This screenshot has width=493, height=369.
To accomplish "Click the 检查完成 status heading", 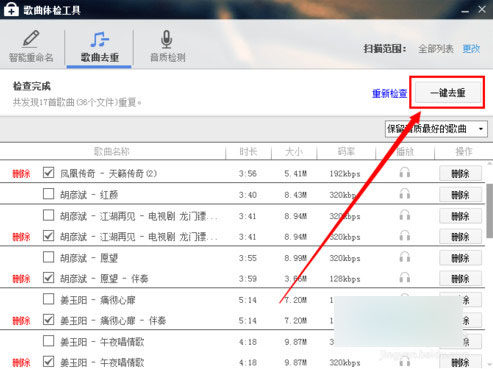I will tap(32, 86).
